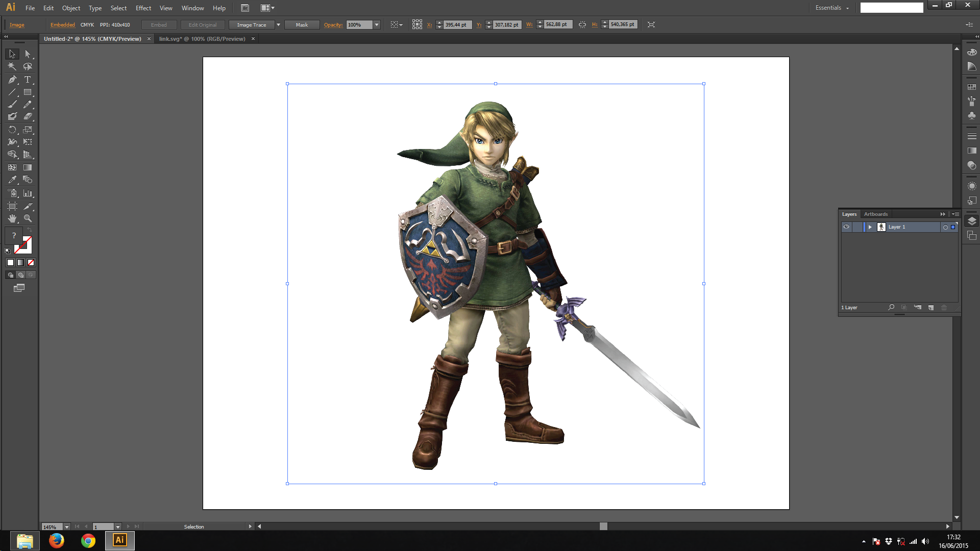The height and width of the screenshot is (551, 980).
Task: Open Image Trace presets dropdown arrow
Action: tap(278, 24)
